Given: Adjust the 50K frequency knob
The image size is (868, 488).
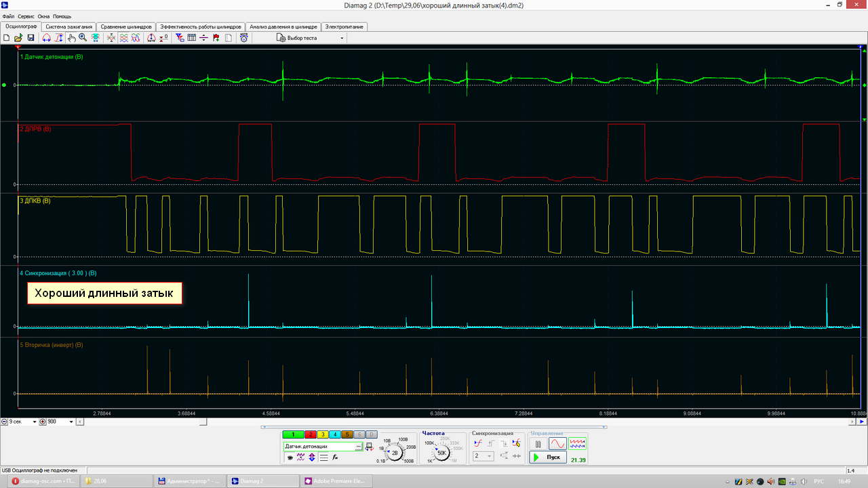Looking at the screenshot, I should pyautogui.click(x=441, y=453).
